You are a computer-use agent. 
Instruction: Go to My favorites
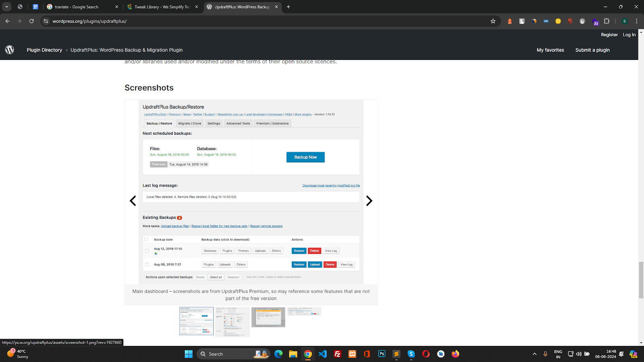coord(550,50)
